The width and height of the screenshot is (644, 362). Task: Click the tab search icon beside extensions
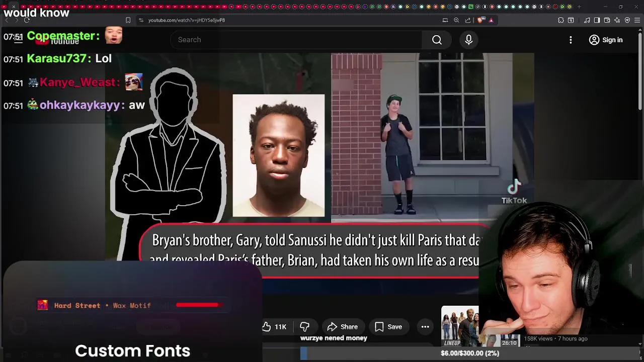pos(571,20)
